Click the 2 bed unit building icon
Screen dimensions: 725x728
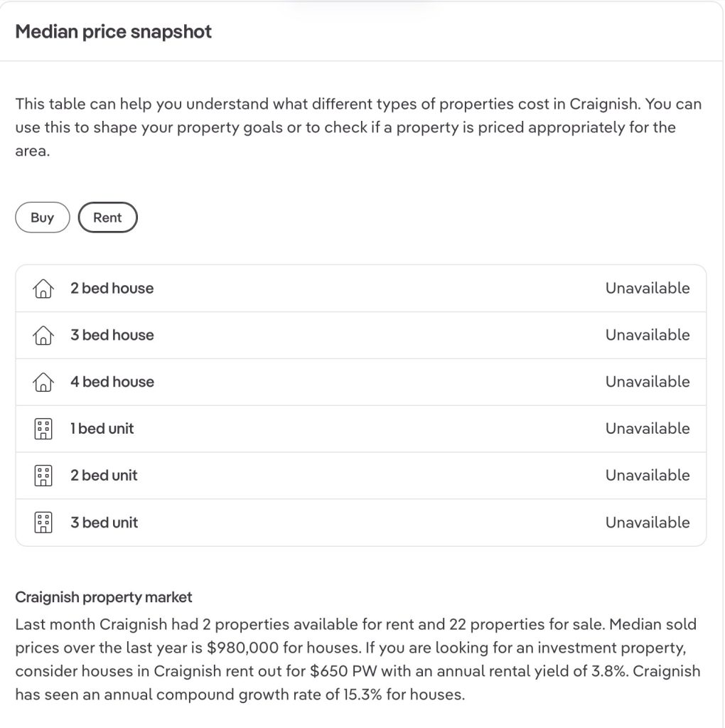tap(43, 476)
